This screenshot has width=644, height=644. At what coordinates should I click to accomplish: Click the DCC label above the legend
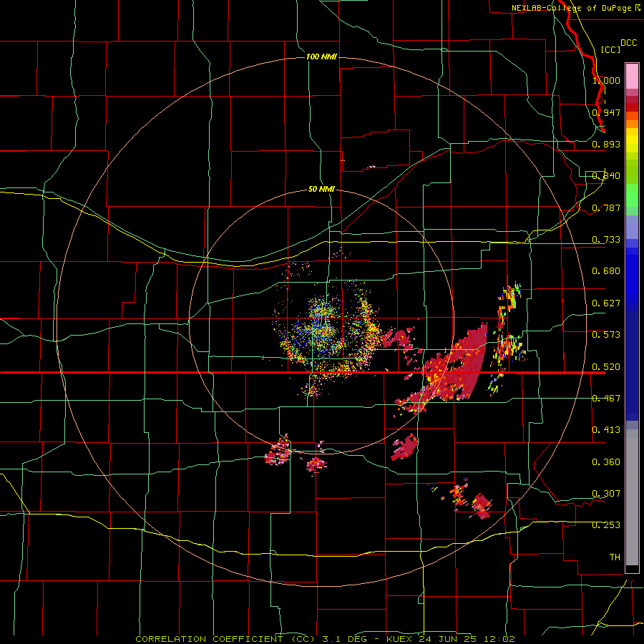pos(628,43)
